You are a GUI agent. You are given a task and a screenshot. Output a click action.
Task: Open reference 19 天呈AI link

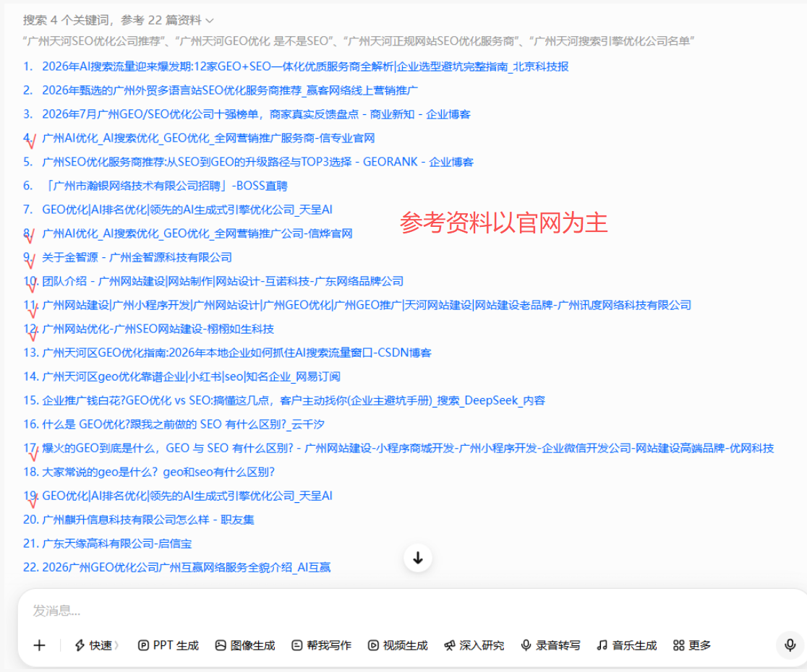tap(187, 496)
